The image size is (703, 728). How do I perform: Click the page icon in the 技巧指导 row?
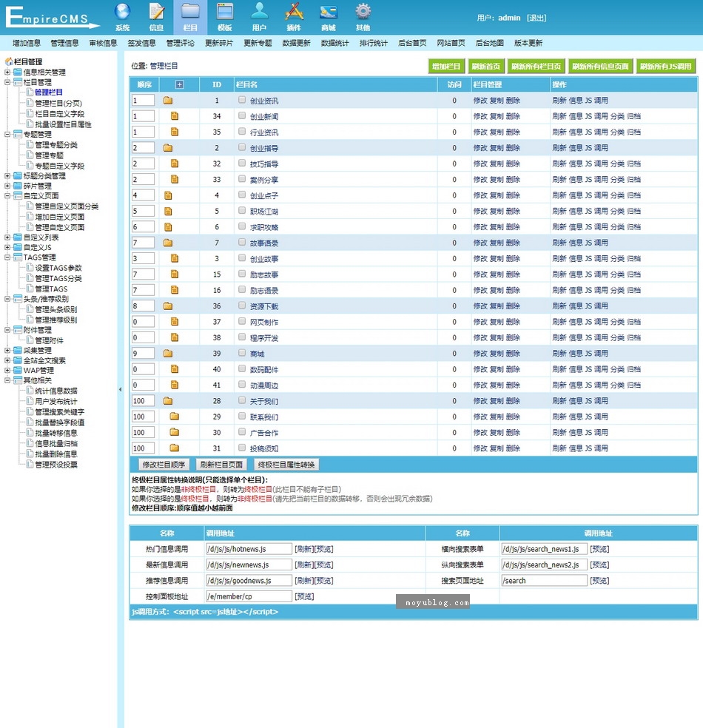pyautogui.click(x=175, y=164)
